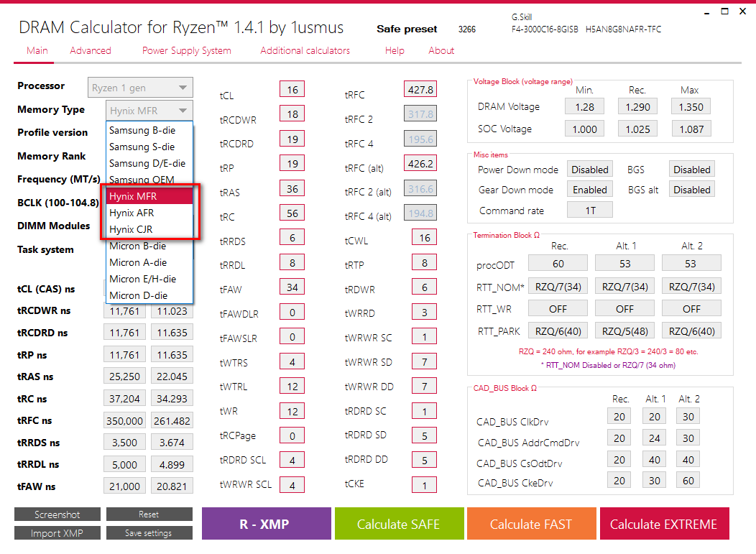Image resolution: width=756 pixels, height=554 pixels.
Task: Collapse the Memory Type dropdown arrow
Action: tap(183, 111)
